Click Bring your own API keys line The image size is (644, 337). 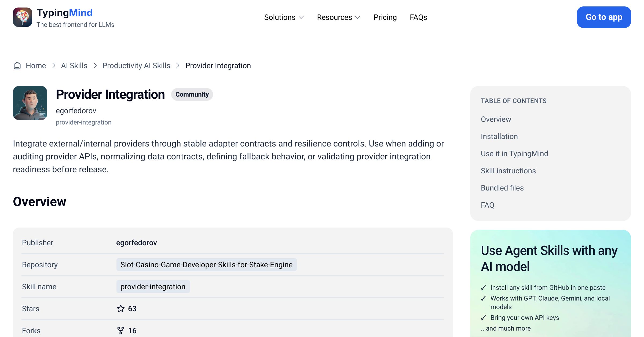[x=525, y=318]
